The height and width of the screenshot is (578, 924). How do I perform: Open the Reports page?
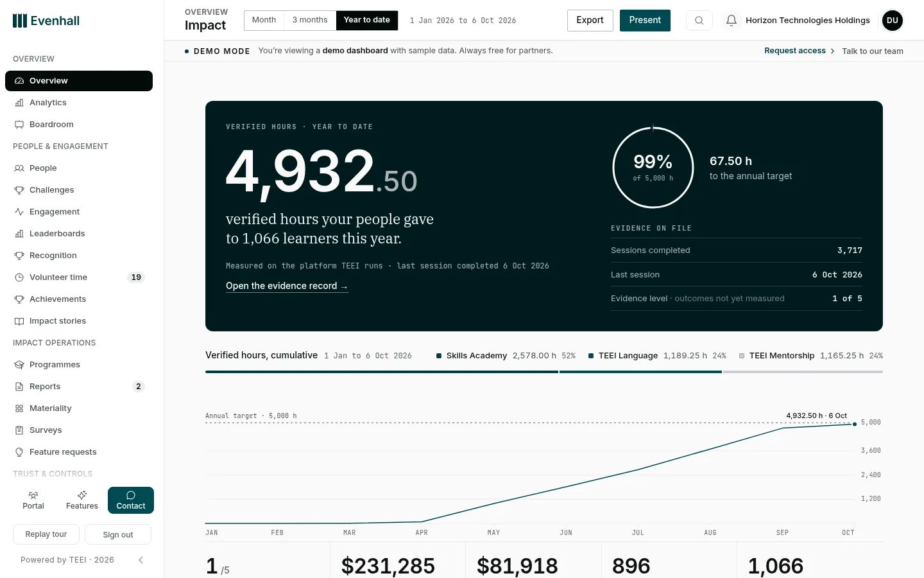79,387
